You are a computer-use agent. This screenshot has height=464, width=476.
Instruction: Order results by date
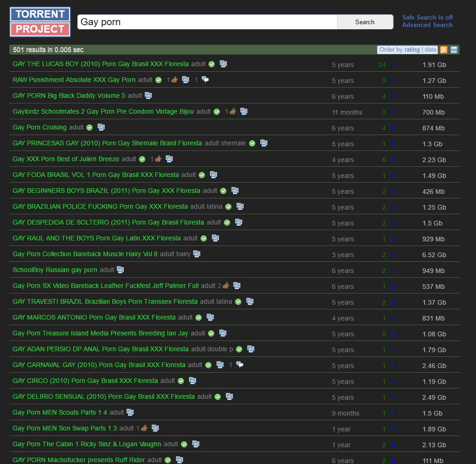430,50
